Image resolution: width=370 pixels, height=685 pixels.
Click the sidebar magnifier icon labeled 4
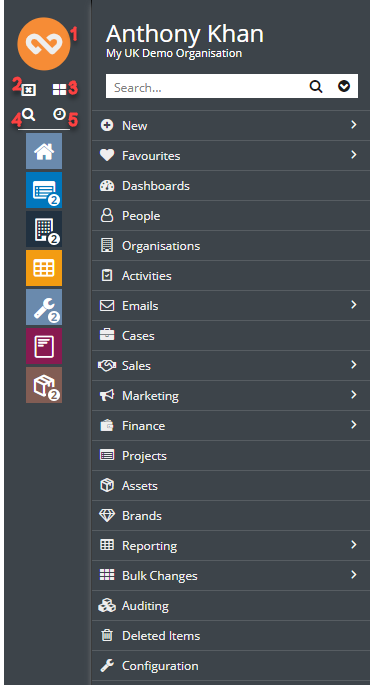tap(29, 115)
